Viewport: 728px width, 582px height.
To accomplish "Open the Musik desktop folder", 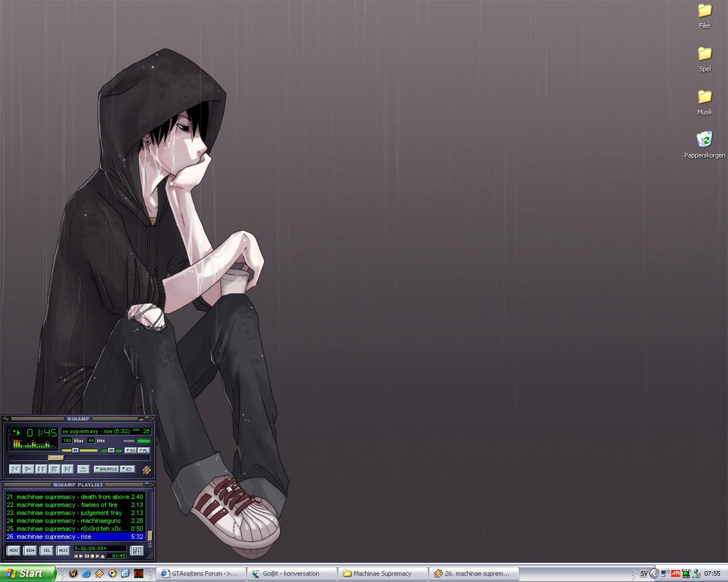I will 705,102.
